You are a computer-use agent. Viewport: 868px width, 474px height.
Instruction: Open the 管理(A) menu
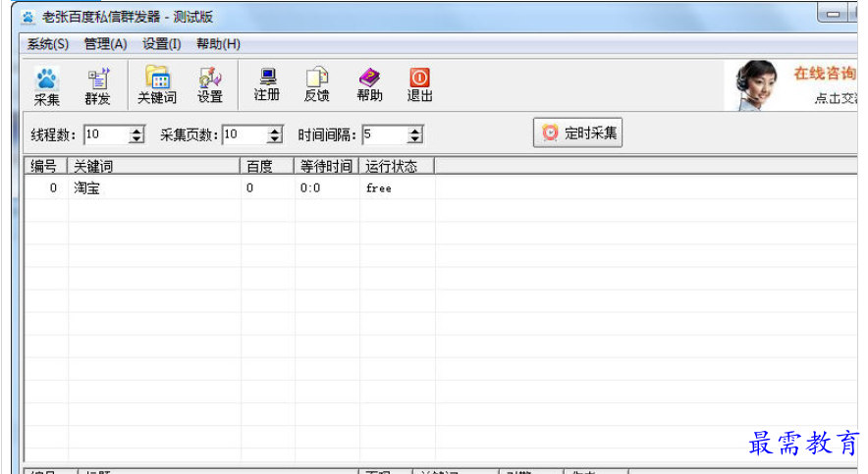click(105, 44)
